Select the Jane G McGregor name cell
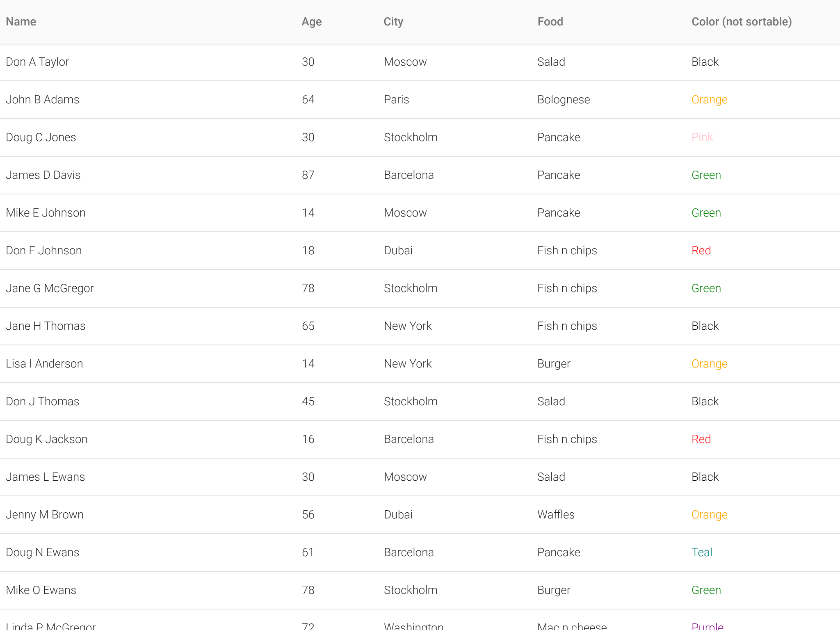 (x=50, y=288)
